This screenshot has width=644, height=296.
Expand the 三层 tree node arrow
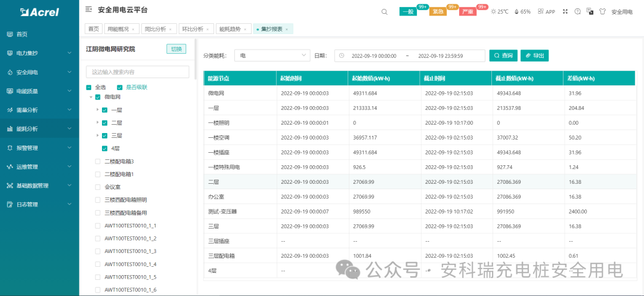click(x=97, y=135)
